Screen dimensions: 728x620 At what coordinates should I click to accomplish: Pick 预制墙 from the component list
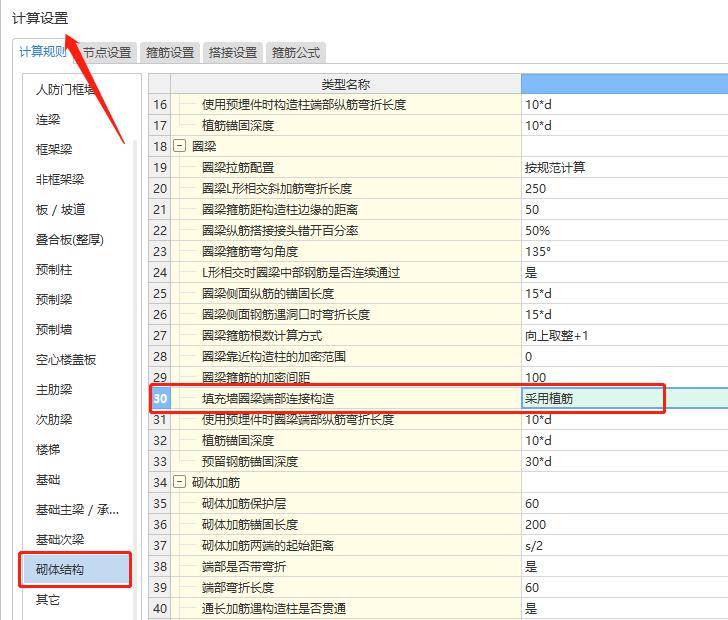[x=54, y=330]
